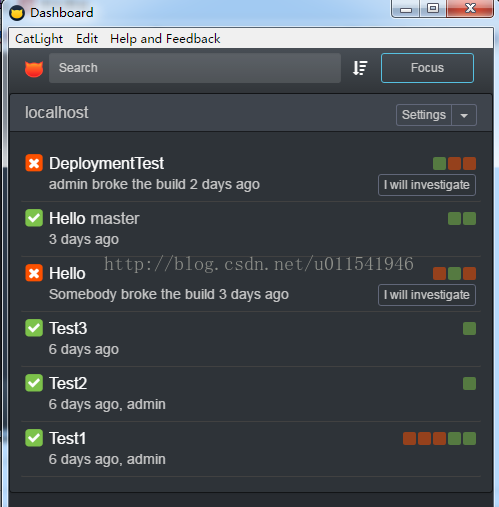Select the Test1 build name
The height and width of the screenshot is (507, 499).
[x=68, y=438]
